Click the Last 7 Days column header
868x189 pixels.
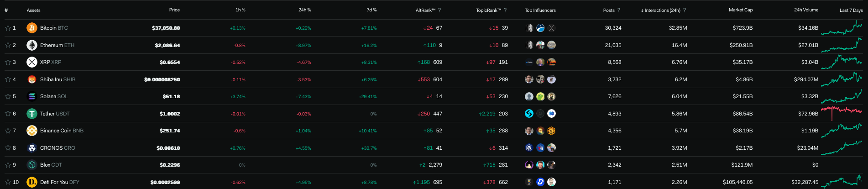click(x=851, y=10)
